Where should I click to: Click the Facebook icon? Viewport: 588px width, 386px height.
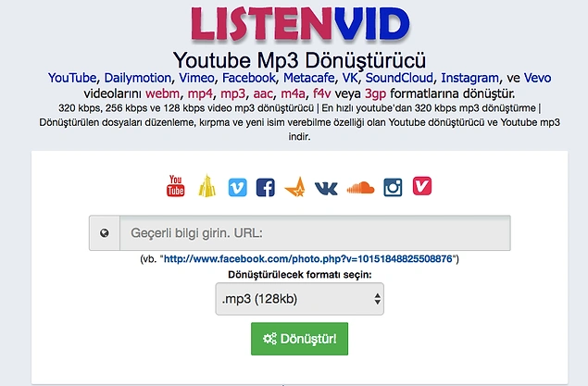click(266, 187)
